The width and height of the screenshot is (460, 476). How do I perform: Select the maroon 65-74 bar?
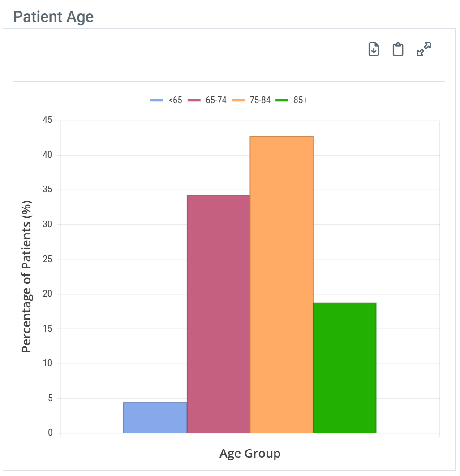point(218,314)
